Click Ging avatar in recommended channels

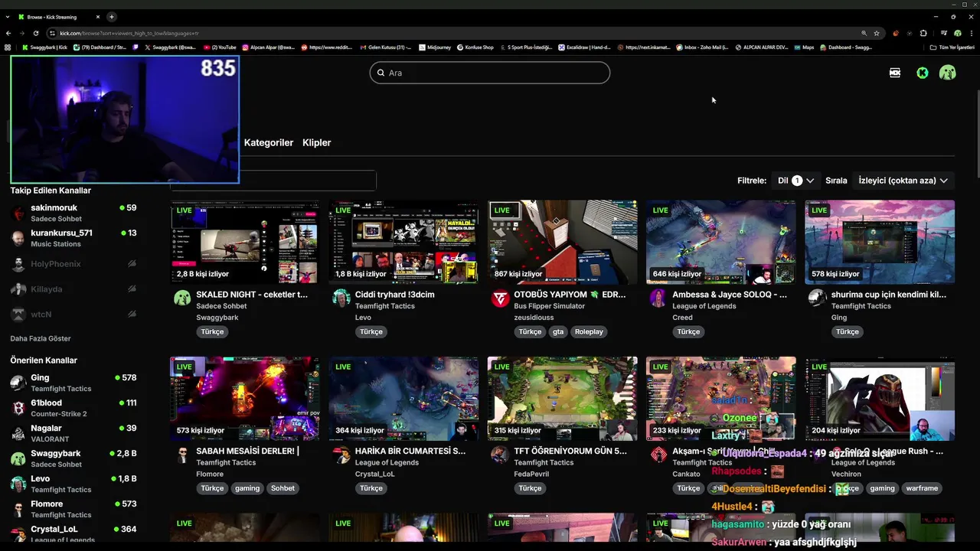pyautogui.click(x=18, y=383)
